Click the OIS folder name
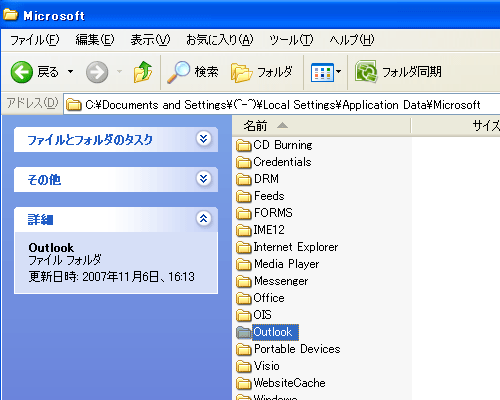This screenshot has width=500, height=400. tap(262, 315)
